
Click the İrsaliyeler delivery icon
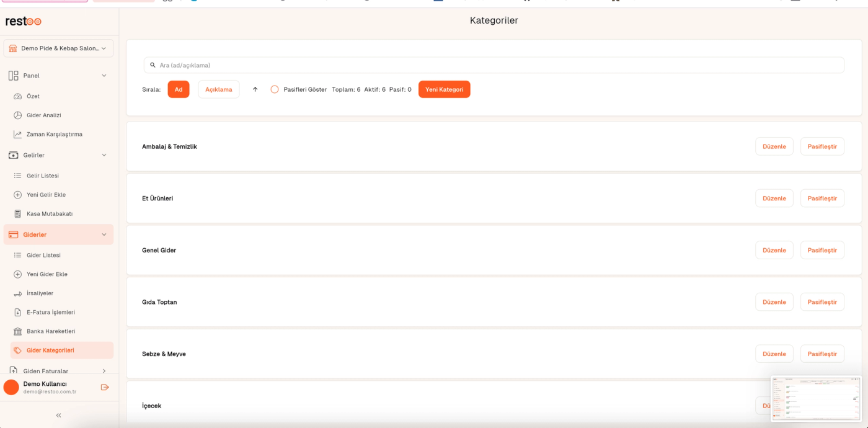pos(17,293)
